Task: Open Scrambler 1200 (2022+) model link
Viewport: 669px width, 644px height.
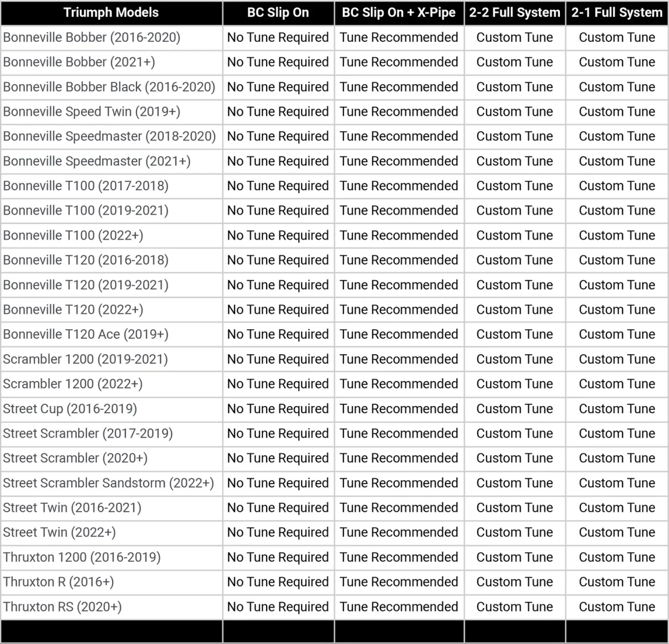Action: point(73,384)
